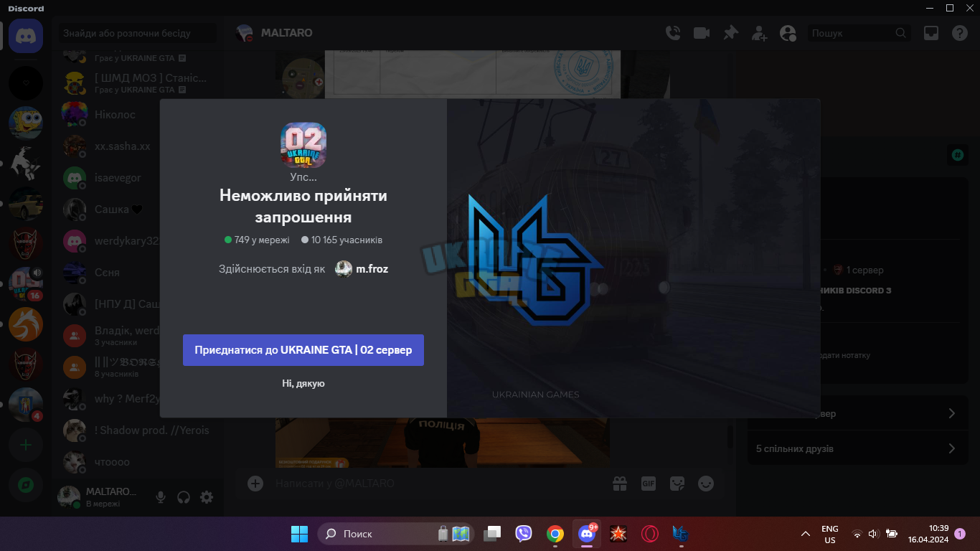Image resolution: width=980 pixels, height=551 pixels.
Task: Expand the mutual servers row chevron
Action: click(x=952, y=413)
